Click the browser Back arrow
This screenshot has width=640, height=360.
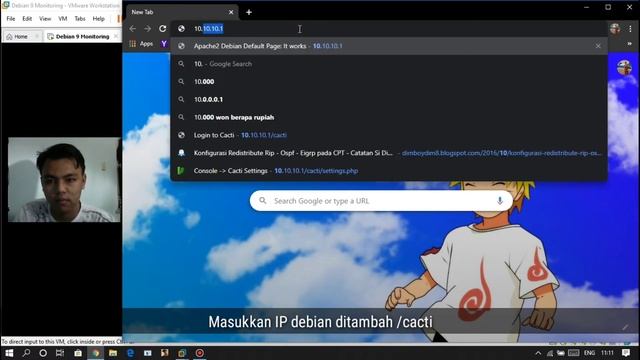[x=132, y=29]
